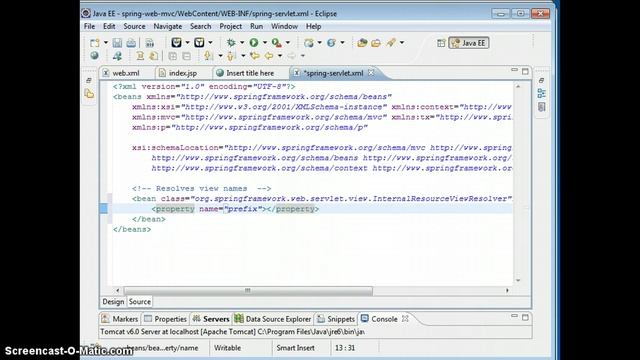Image resolution: width=640 pixels, height=360 pixels.
Task: Click the Outline view icon on right sidebar
Action: 542,93
